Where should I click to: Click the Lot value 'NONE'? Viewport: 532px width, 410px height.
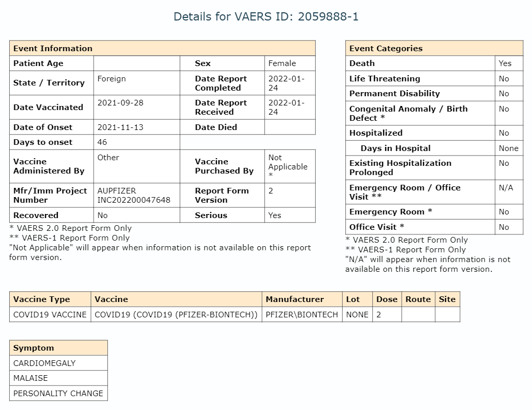[357, 315]
